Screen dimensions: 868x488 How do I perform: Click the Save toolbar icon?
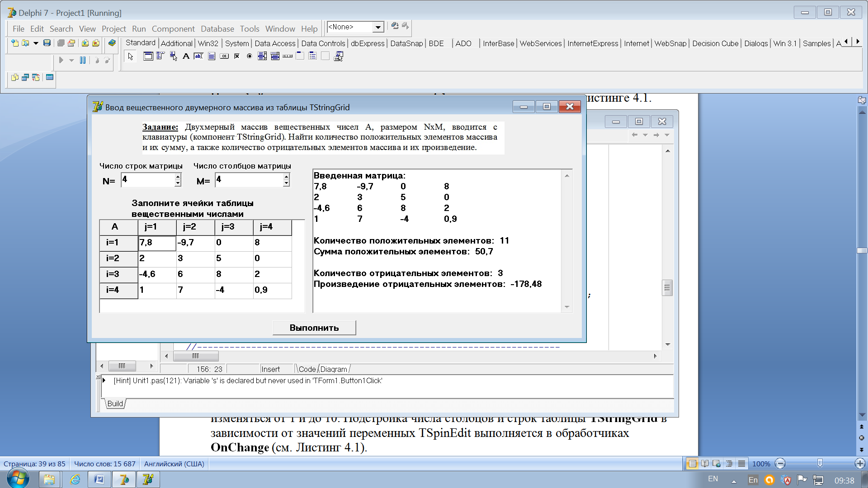tap(47, 43)
